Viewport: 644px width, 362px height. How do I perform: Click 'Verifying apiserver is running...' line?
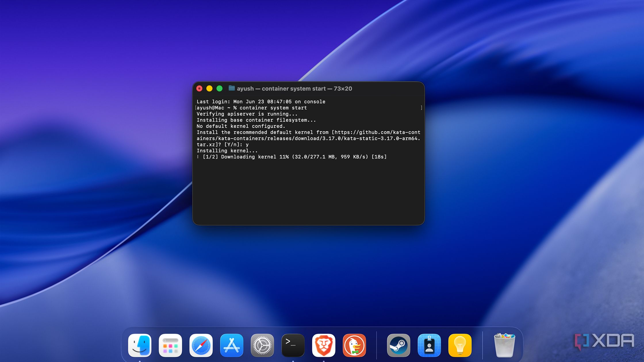tap(247, 114)
